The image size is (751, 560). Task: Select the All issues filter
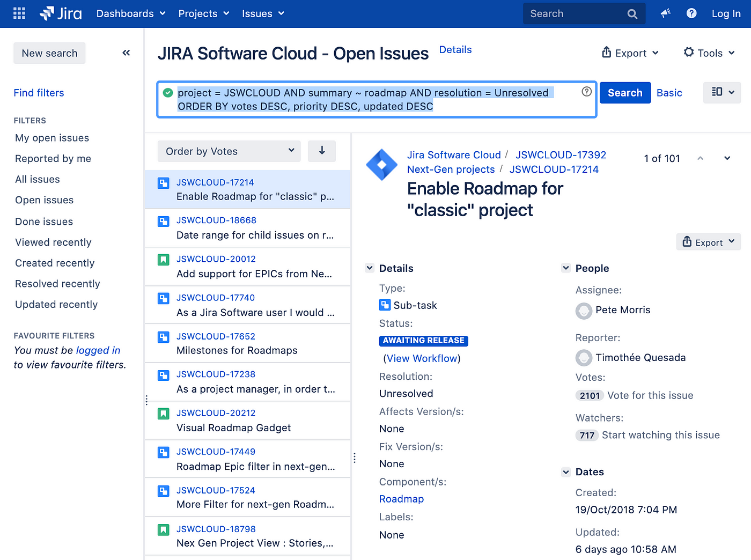pyautogui.click(x=38, y=179)
